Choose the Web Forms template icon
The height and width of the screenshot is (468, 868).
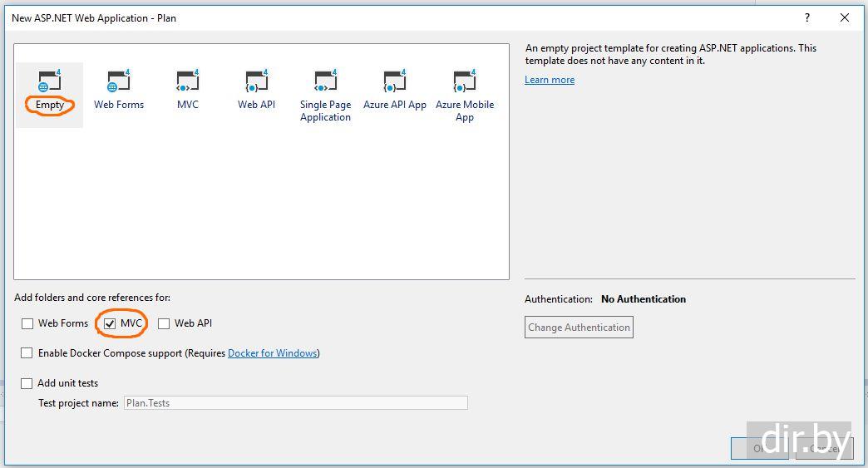point(118,81)
